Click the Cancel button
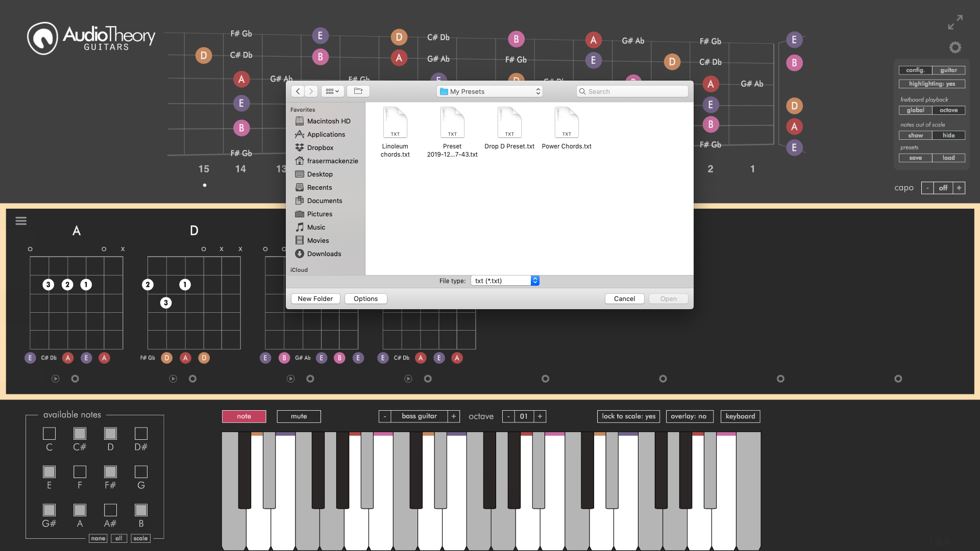This screenshot has height=551, width=980. (x=624, y=298)
